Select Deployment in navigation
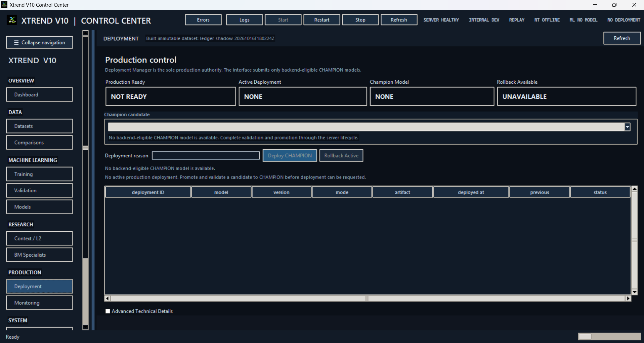644x343 pixels. pyautogui.click(x=39, y=287)
